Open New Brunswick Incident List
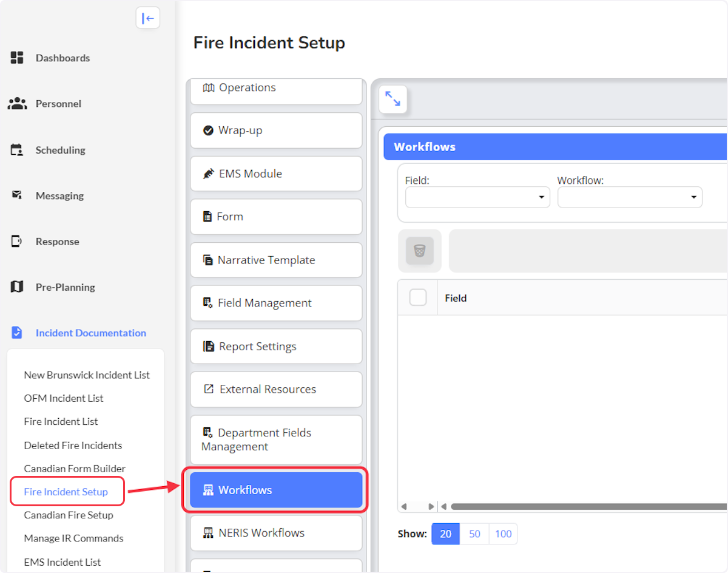 pos(87,375)
